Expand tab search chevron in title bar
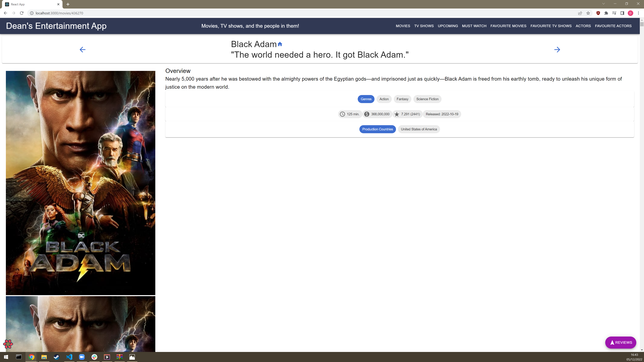This screenshot has height=362, width=644. click(x=603, y=4)
